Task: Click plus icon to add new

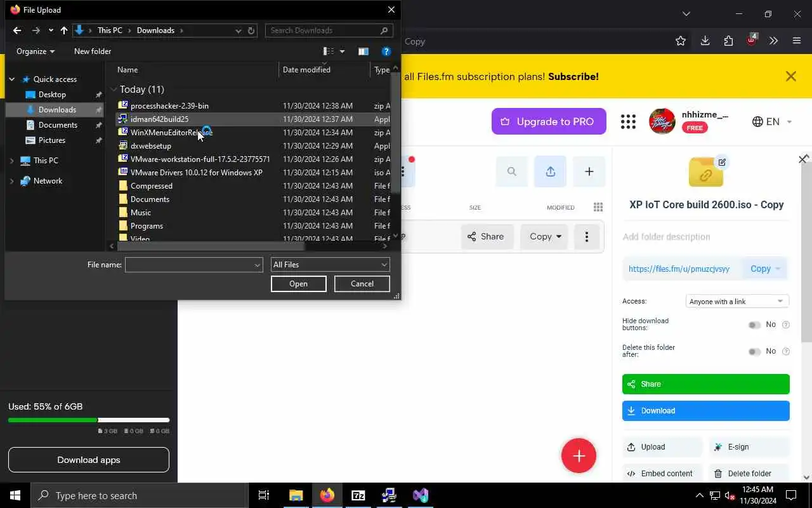Action: (589, 171)
